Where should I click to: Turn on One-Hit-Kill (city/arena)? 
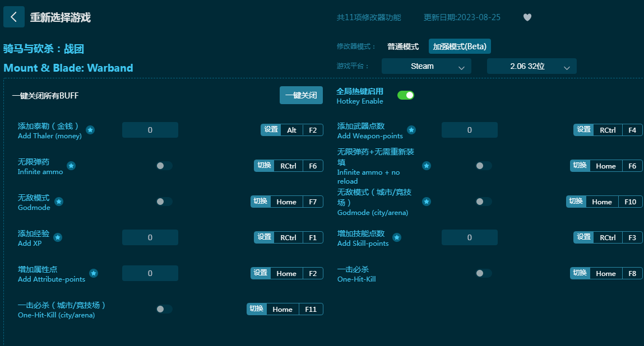point(164,309)
